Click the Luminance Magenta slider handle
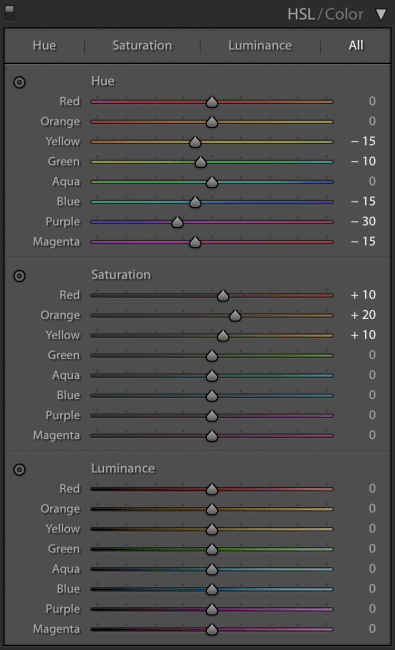 (x=212, y=629)
